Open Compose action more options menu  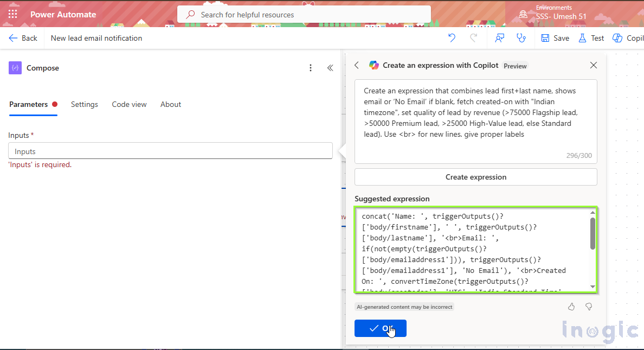311,68
